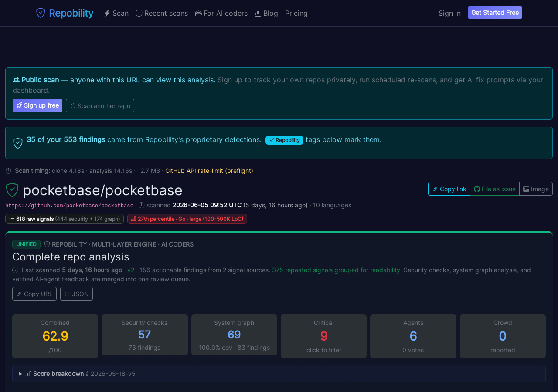Click the bar chart icon in percentile badge
Image resolution: width=558 pixels, height=392 pixels.
pos(133,219)
